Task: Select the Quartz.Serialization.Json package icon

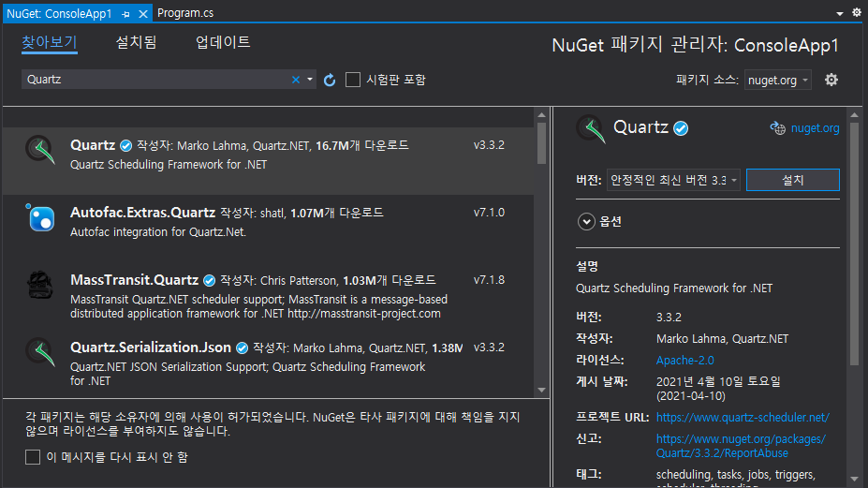Action: click(x=40, y=352)
